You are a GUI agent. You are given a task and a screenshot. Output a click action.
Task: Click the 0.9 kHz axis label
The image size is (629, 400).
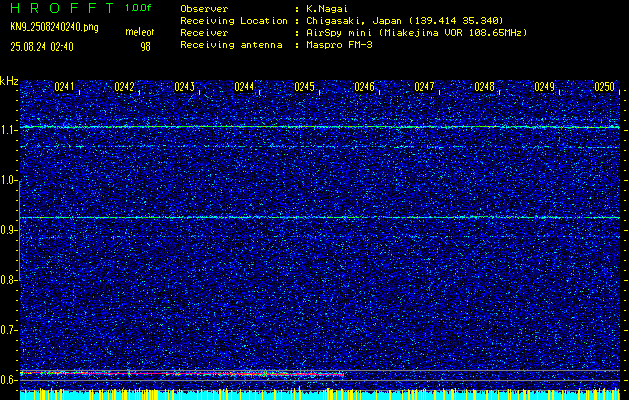coord(7,230)
